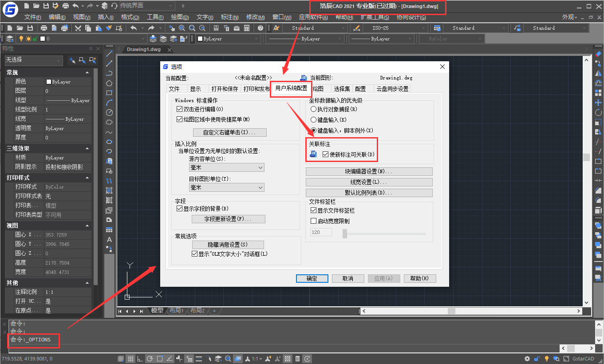
Task: Open the 目标图形单位 dropdown
Action: (226, 187)
